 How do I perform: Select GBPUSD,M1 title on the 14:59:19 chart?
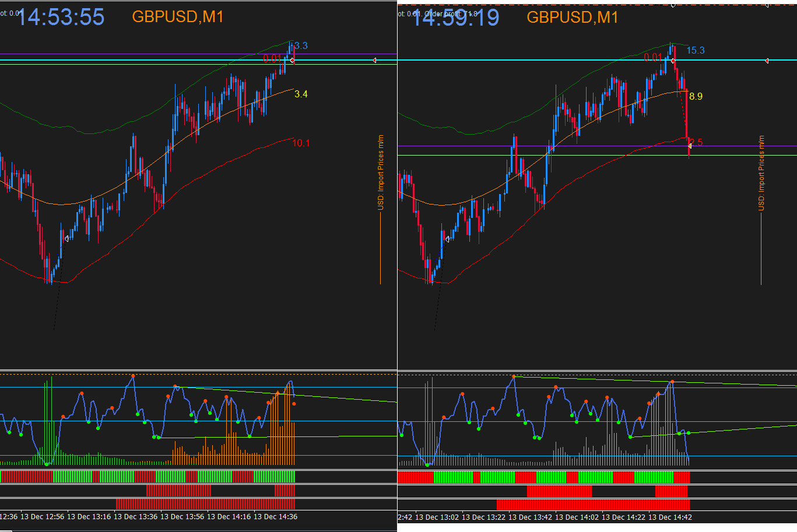click(573, 17)
